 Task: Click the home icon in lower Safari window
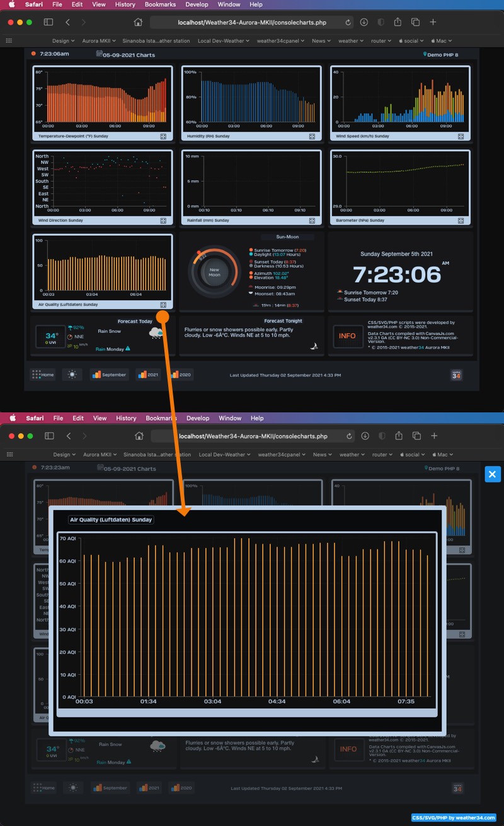click(140, 436)
